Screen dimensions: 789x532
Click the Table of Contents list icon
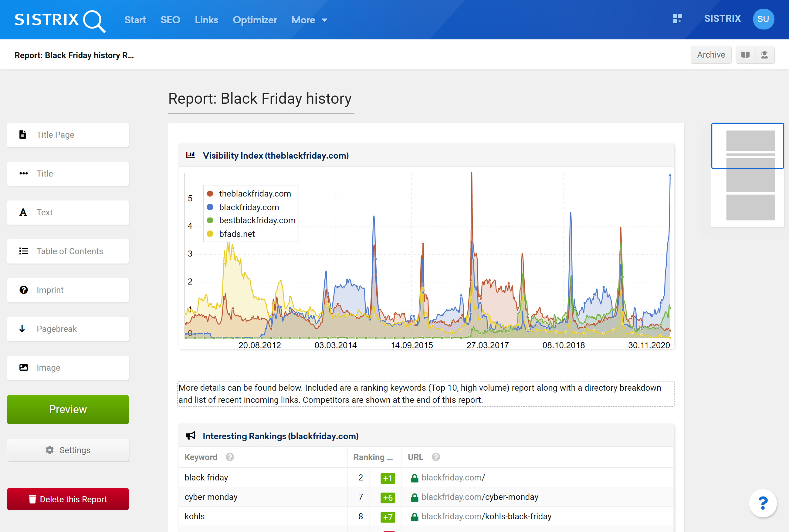pyautogui.click(x=23, y=251)
